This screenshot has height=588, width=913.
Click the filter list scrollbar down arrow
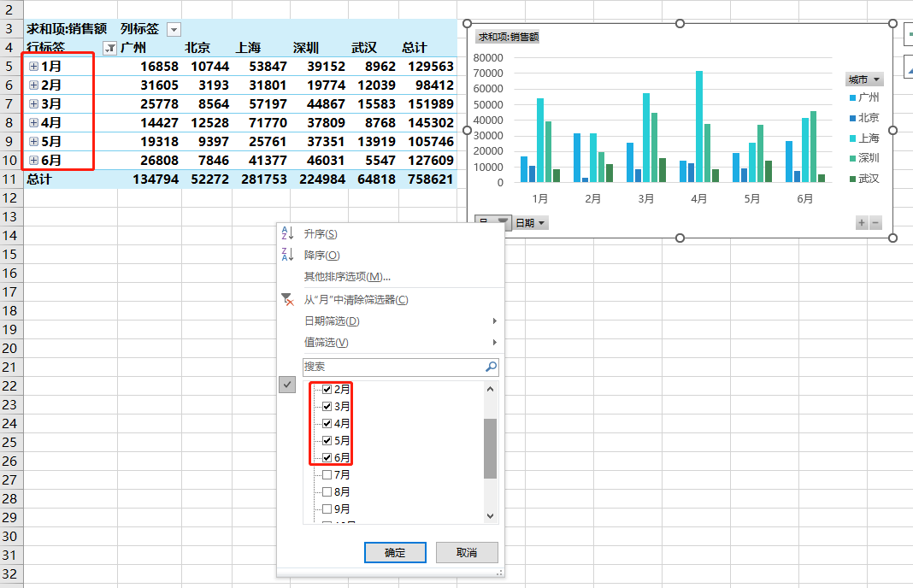coord(490,515)
